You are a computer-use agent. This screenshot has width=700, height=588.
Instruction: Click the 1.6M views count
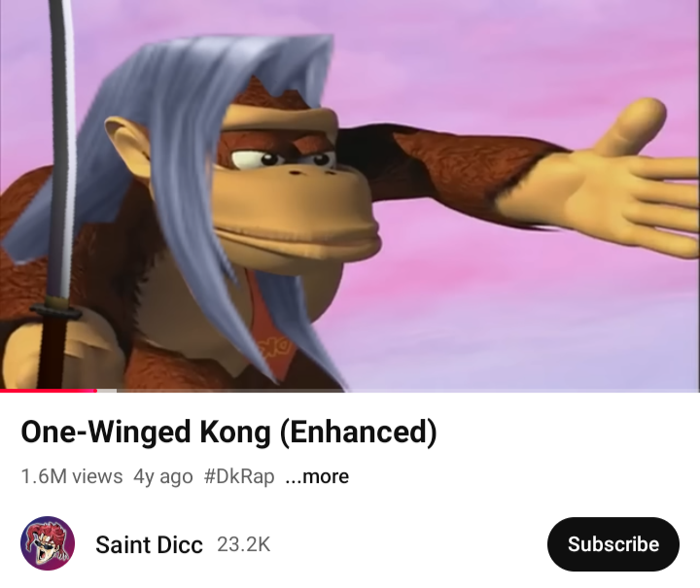tap(71, 476)
